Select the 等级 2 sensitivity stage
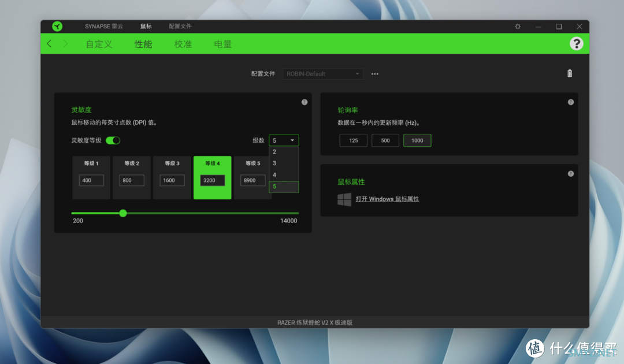This screenshot has width=624, height=364. 132,177
